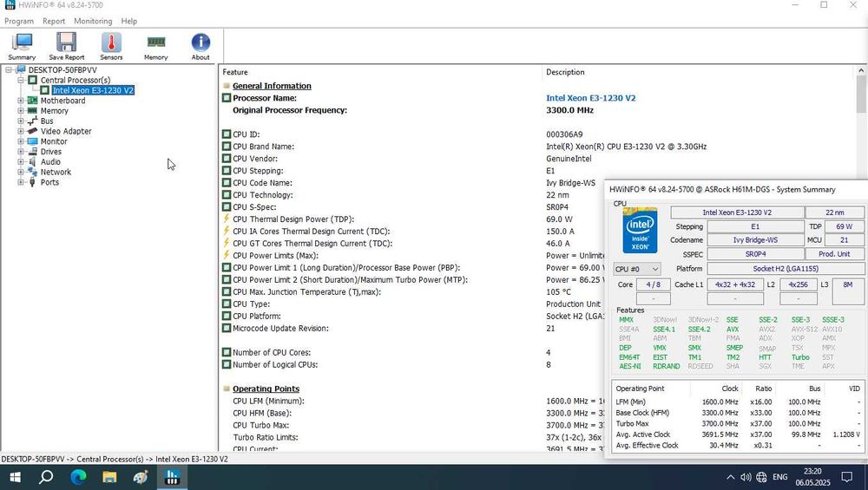Screen dimensions: 868x490
Task: Click the Video Adapter tree icon
Action: (x=33, y=131)
